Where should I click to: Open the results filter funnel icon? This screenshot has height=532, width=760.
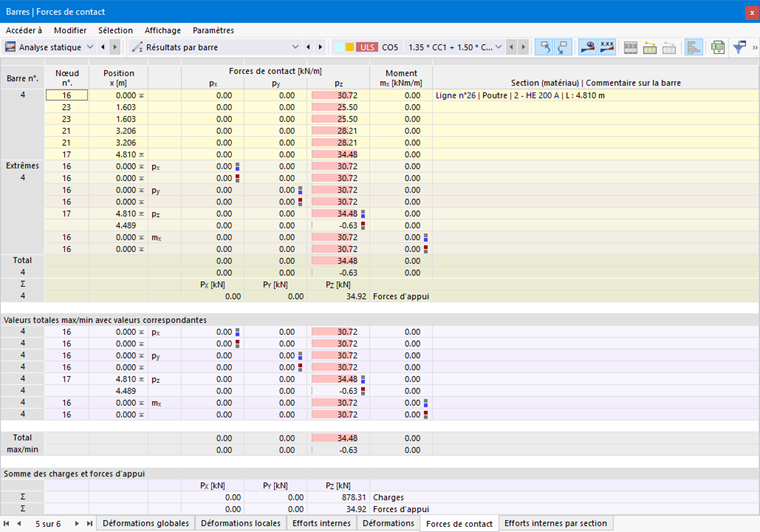[x=740, y=47]
